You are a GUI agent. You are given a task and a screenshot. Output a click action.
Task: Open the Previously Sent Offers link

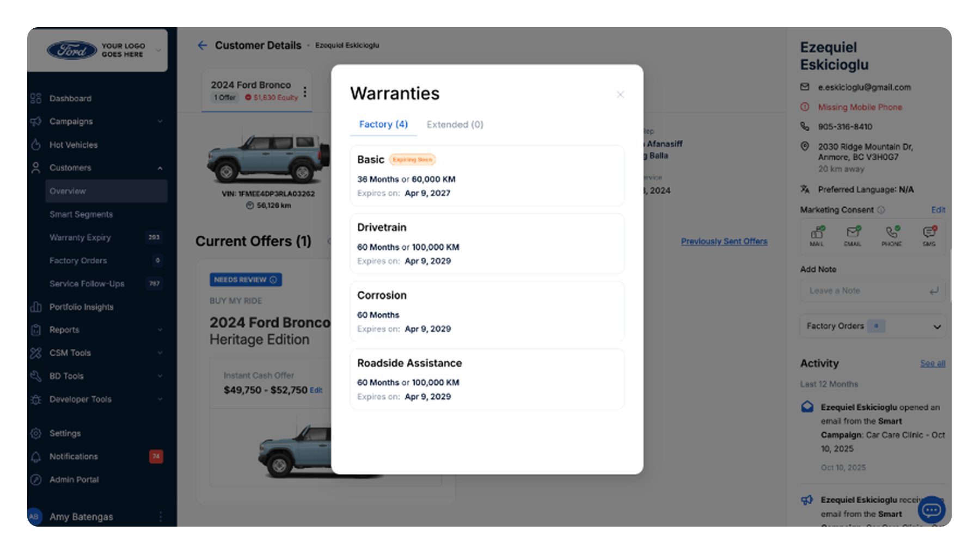(724, 241)
